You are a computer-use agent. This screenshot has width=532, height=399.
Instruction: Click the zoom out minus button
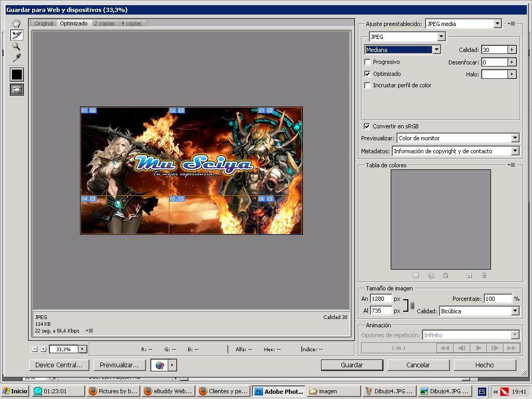tap(34, 349)
